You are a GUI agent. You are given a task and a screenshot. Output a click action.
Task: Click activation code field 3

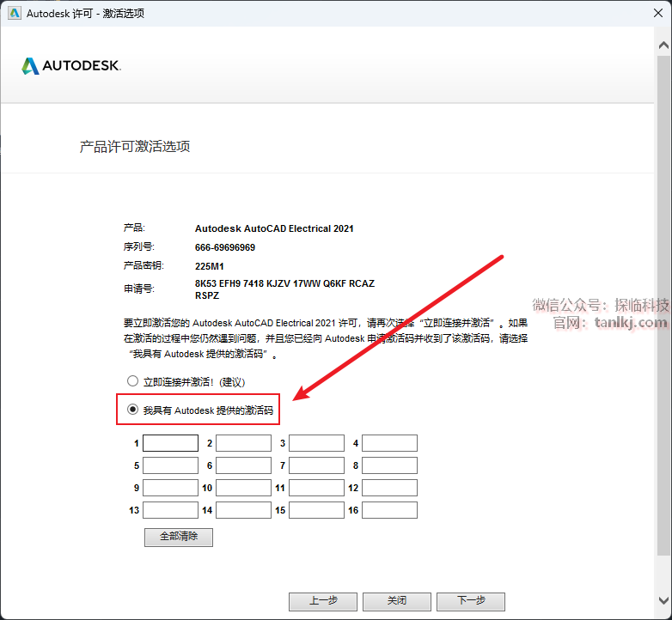pyautogui.click(x=317, y=443)
